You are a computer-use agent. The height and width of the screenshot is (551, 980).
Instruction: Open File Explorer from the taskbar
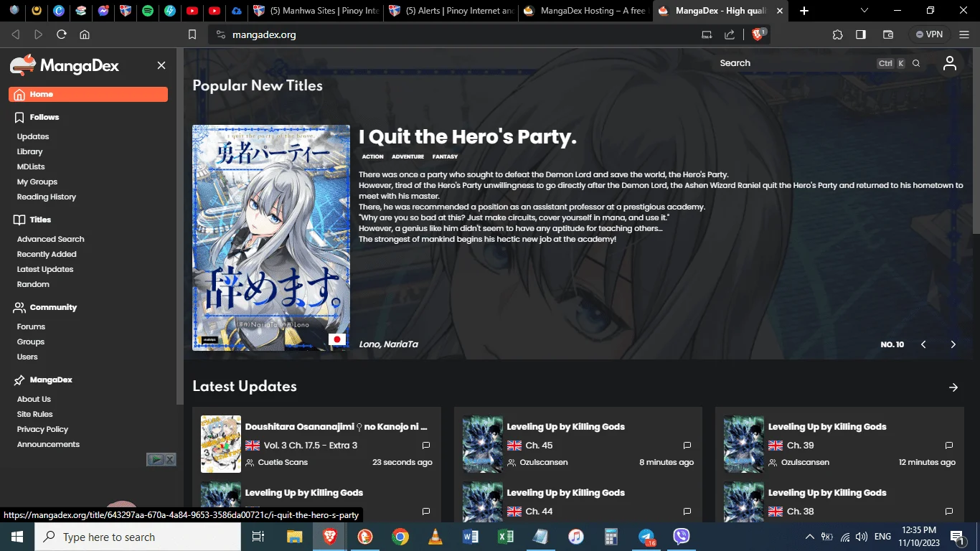point(295,537)
